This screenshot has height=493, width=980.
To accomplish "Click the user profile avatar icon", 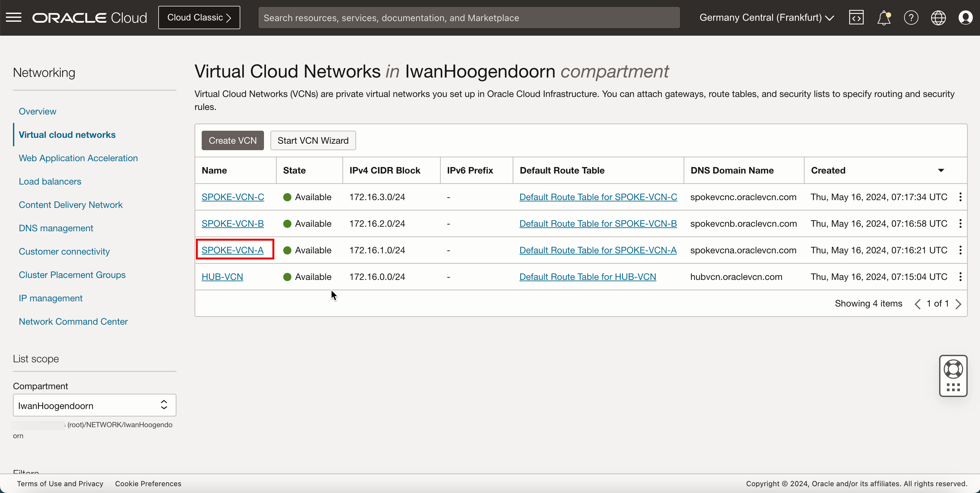I will tap(966, 18).
